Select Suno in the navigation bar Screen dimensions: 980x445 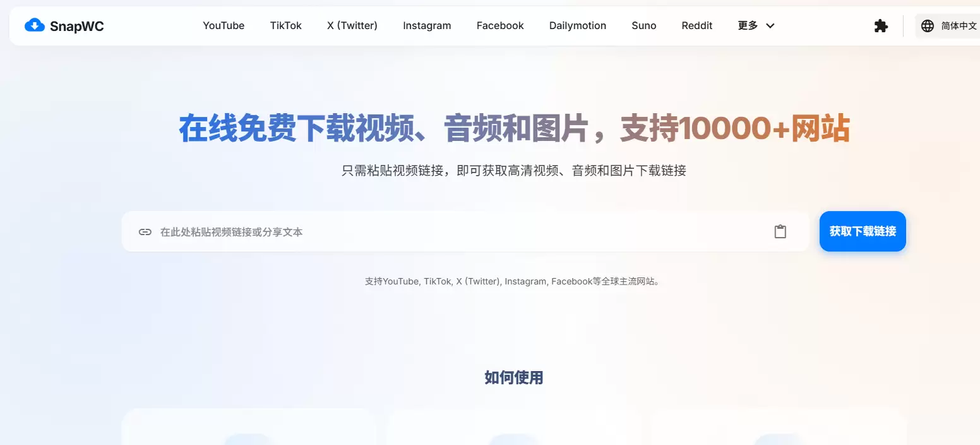click(644, 26)
